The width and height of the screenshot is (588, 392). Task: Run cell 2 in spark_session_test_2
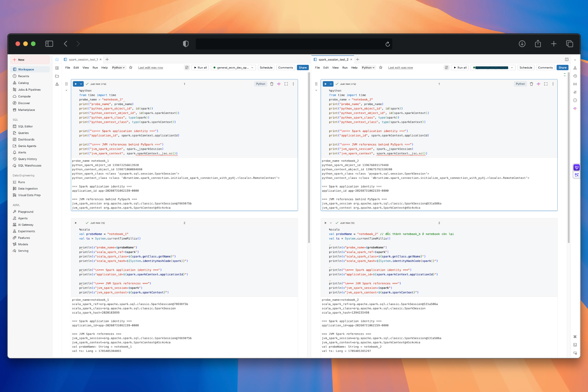pos(326,223)
